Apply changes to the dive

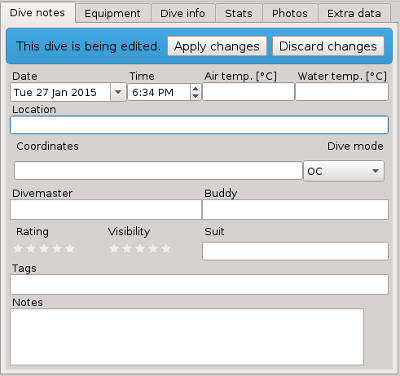217,46
